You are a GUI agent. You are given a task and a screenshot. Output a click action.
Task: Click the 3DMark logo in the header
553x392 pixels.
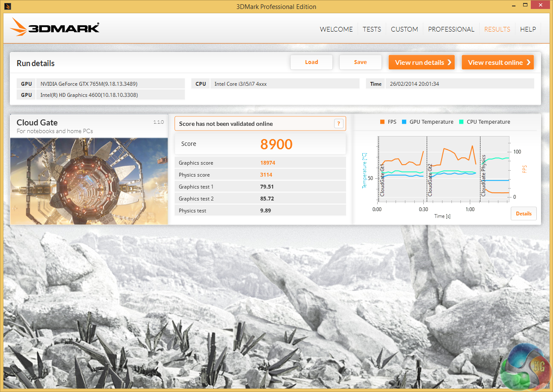click(x=55, y=28)
